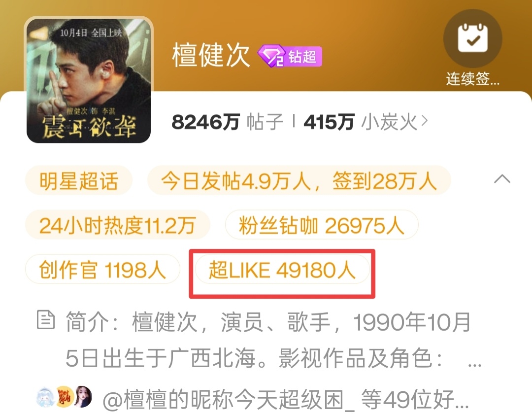Click the document icon beside 简介
Image resolution: width=532 pixels, height=414 pixels.
pos(45,320)
